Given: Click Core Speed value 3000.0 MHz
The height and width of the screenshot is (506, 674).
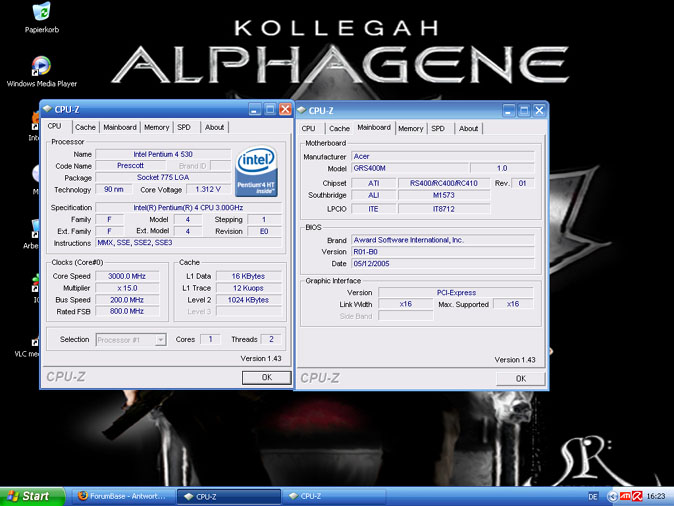Looking at the screenshot, I should (127, 276).
